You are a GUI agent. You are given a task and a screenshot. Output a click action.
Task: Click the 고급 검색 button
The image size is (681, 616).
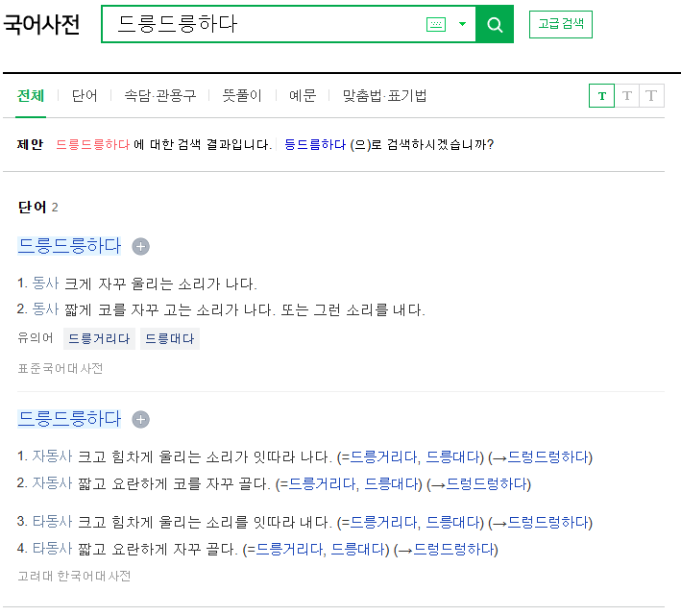pyautogui.click(x=561, y=24)
